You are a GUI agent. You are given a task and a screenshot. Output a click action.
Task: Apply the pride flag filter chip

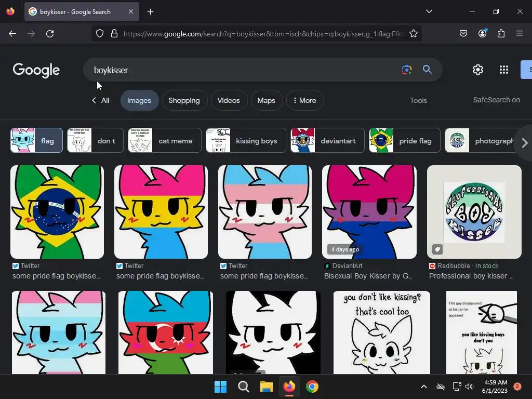(x=404, y=140)
